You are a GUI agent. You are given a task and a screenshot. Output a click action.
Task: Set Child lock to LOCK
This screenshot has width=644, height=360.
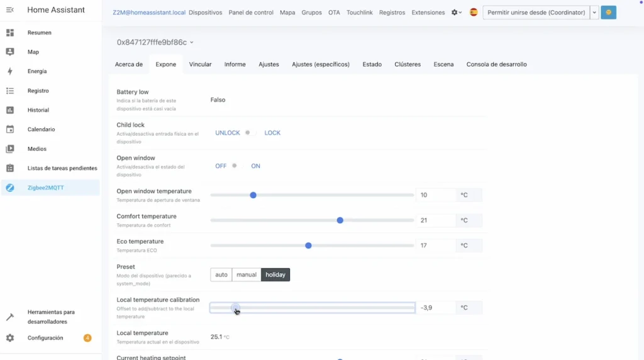click(x=272, y=133)
